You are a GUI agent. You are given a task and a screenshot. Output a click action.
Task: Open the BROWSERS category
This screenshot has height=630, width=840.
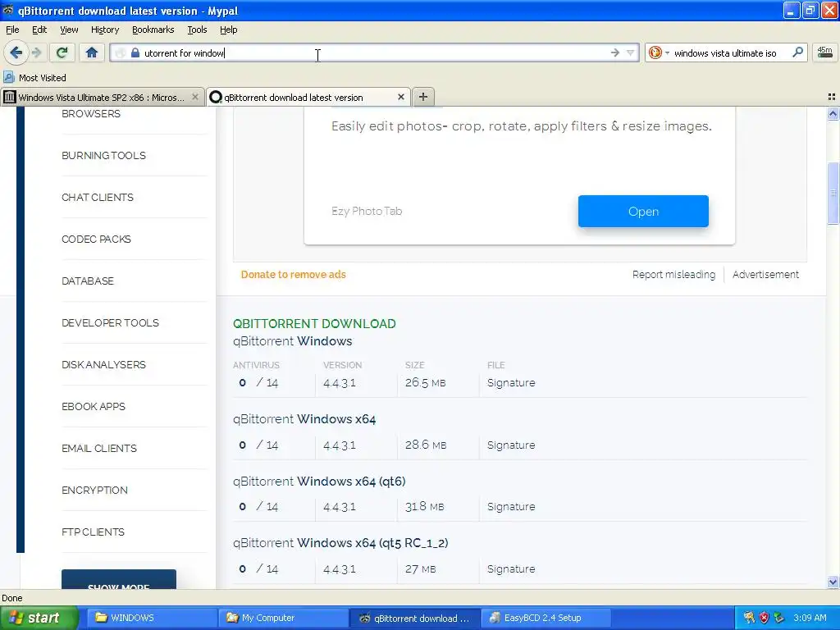[91, 113]
